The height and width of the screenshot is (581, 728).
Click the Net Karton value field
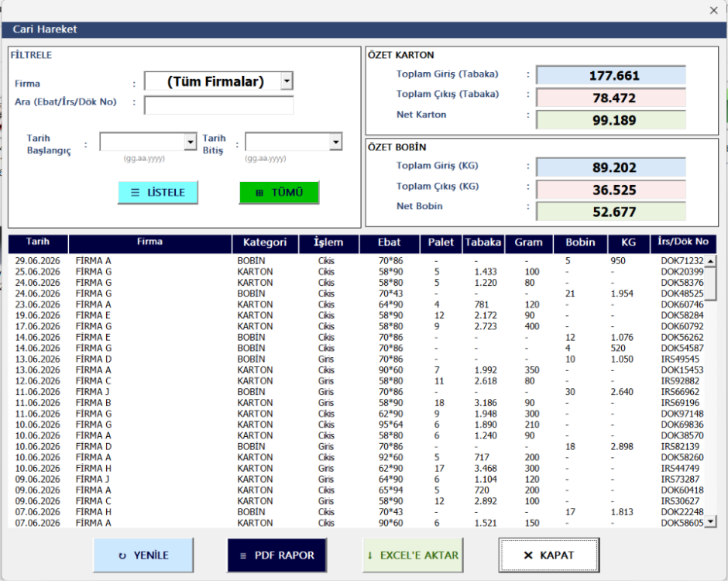(611, 120)
